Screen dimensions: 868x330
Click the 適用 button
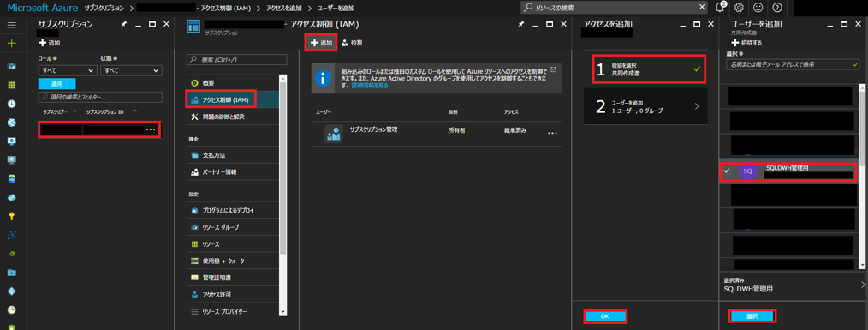[x=56, y=84]
